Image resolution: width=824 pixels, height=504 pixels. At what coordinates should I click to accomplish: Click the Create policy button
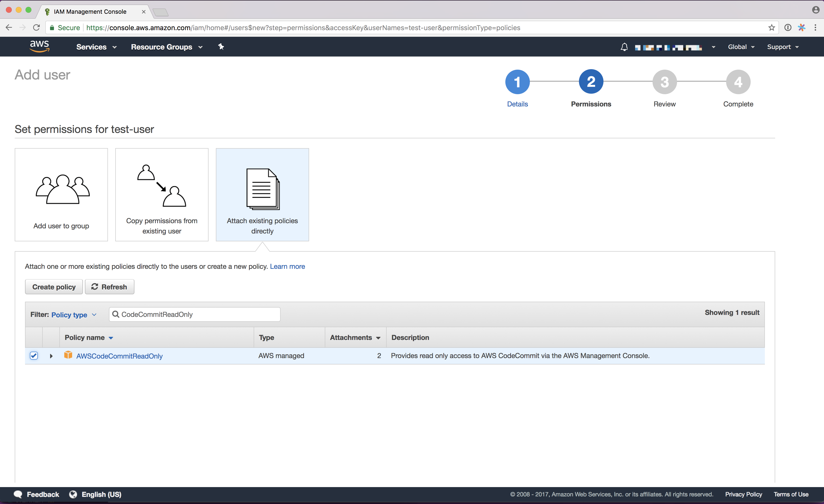click(54, 287)
